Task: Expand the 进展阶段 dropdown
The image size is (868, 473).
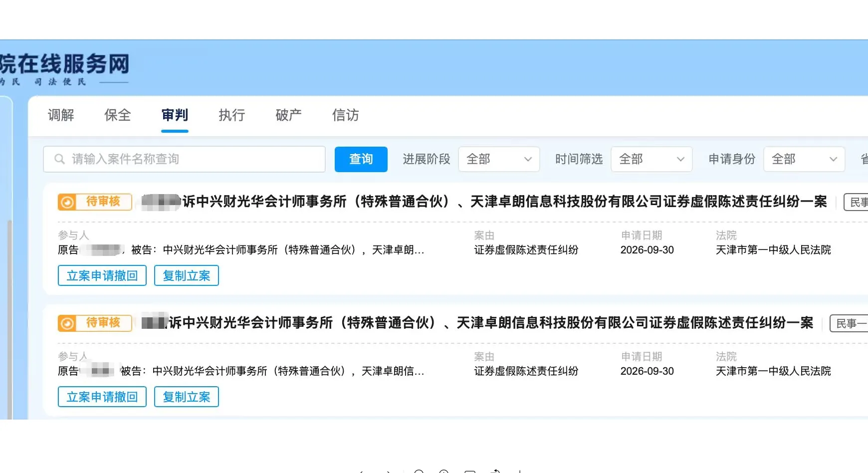Action: click(499, 159)
